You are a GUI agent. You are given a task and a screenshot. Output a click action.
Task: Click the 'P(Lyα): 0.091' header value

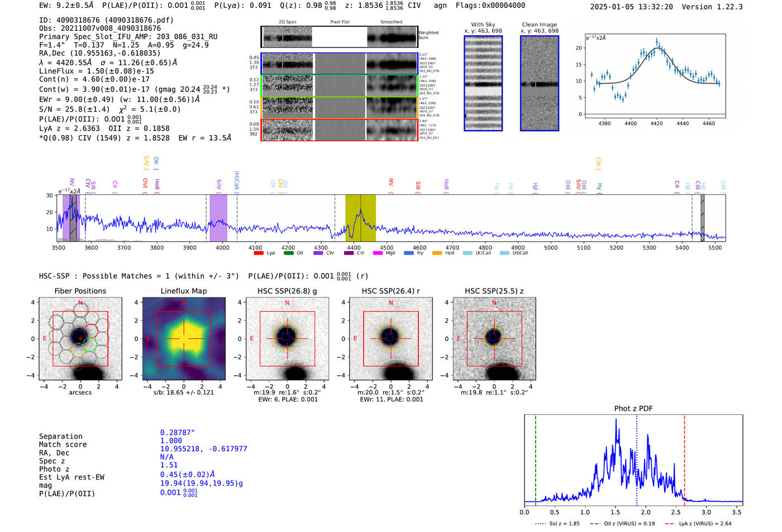coord(243,6)
